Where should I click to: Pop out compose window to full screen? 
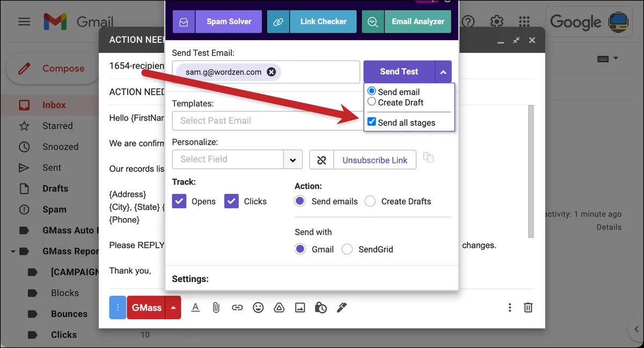(x=516, y=40)
